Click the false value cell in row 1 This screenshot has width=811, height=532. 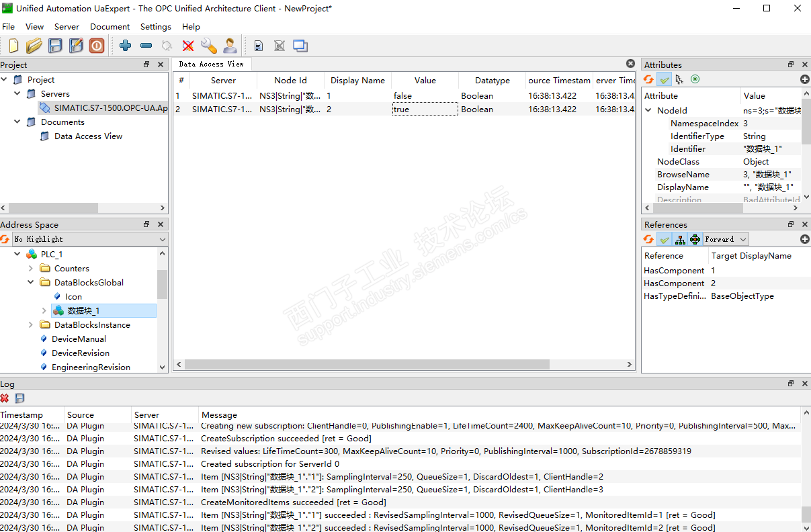click(425, 96)
